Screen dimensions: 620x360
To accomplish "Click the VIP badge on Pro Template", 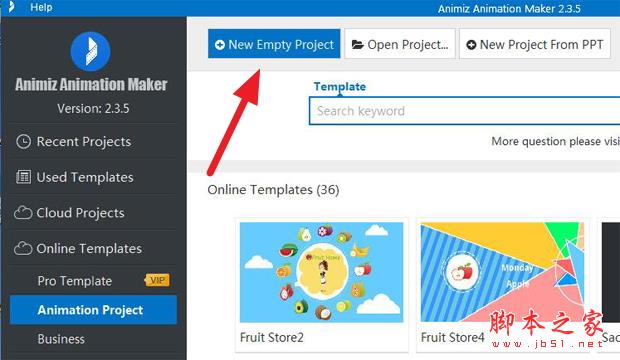I will 157,280.
